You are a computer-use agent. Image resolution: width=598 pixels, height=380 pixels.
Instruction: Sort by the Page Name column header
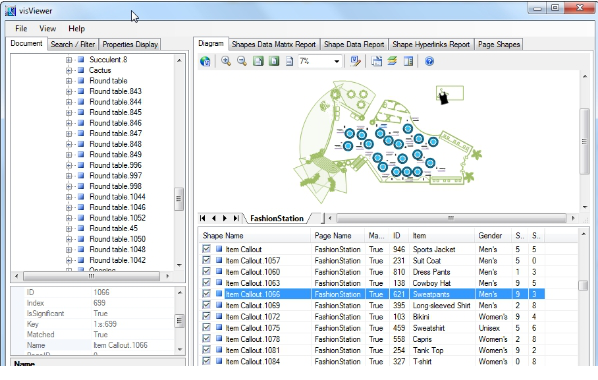coord(338,236)
